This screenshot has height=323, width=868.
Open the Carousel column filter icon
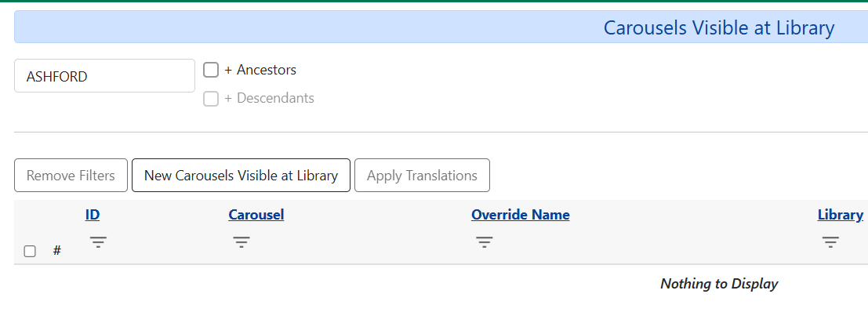pos(242,242)
